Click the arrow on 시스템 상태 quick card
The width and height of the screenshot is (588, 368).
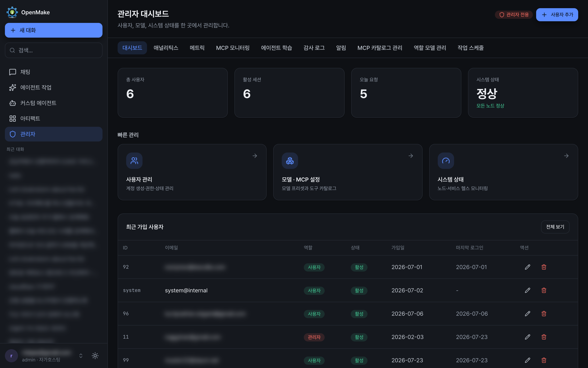pyautogui.click(x=566, y=156)
